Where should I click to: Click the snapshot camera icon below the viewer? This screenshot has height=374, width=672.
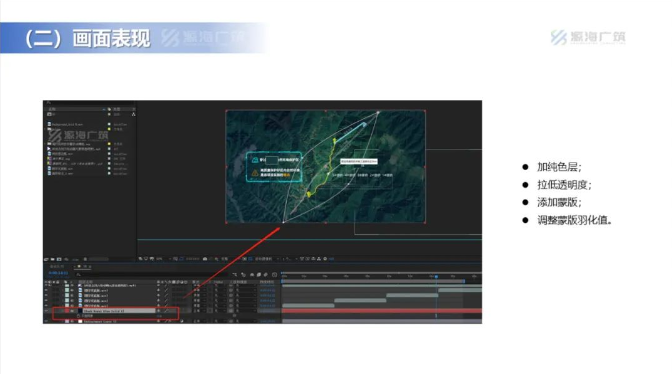[x=205, y=259]
